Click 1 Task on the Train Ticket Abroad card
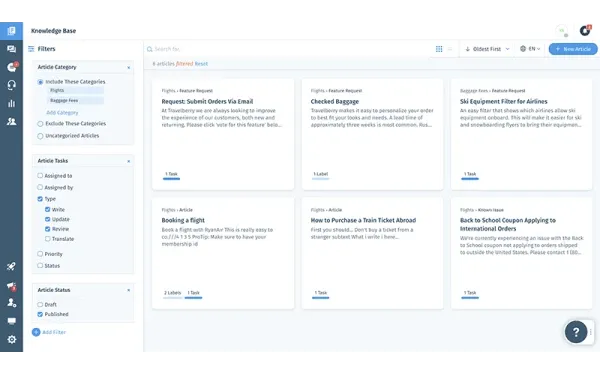 321,293
